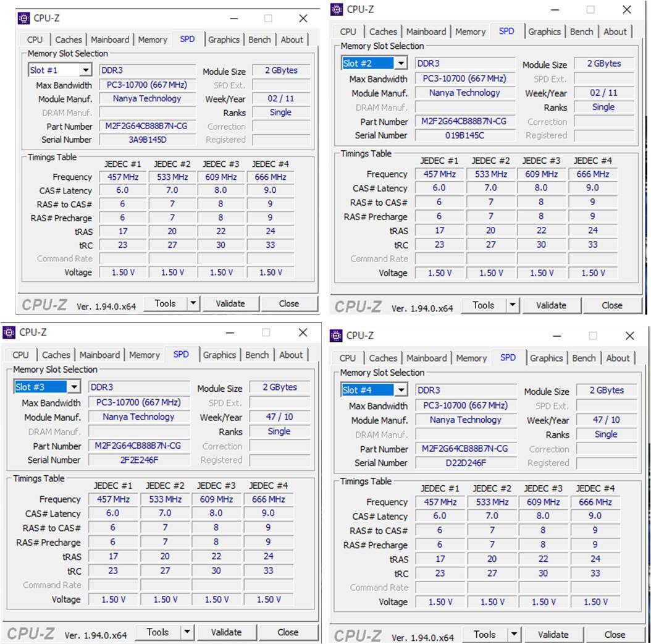Open Mainboard tab in Slot #2 window
Screen dimensions: 651x644
pyautogui.click(x=426, y=32)
